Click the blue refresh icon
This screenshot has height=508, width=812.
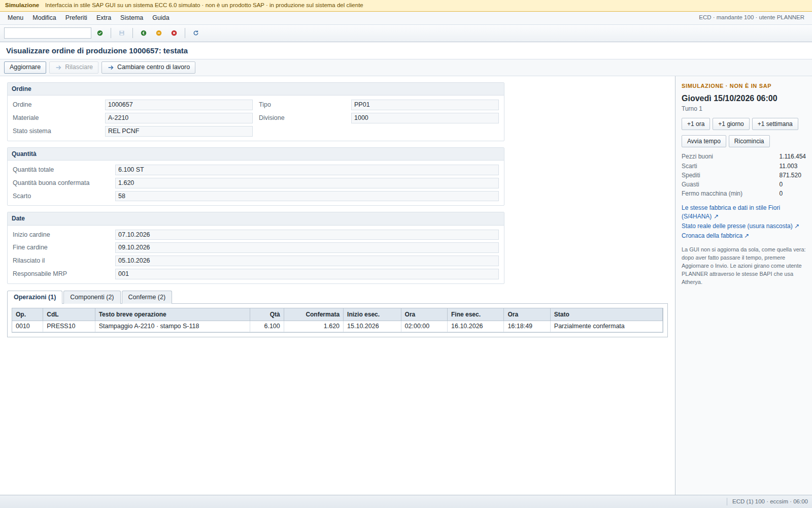(196, 33)
